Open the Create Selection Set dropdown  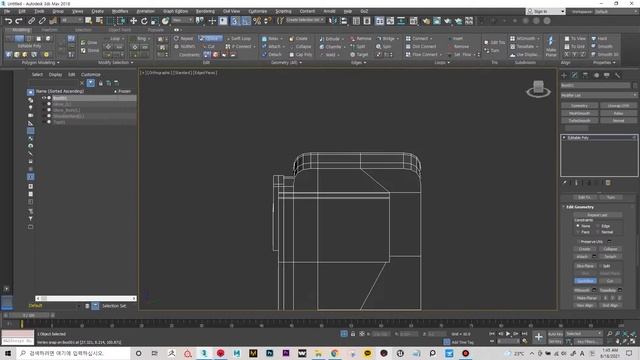click(x=305, y=20)
